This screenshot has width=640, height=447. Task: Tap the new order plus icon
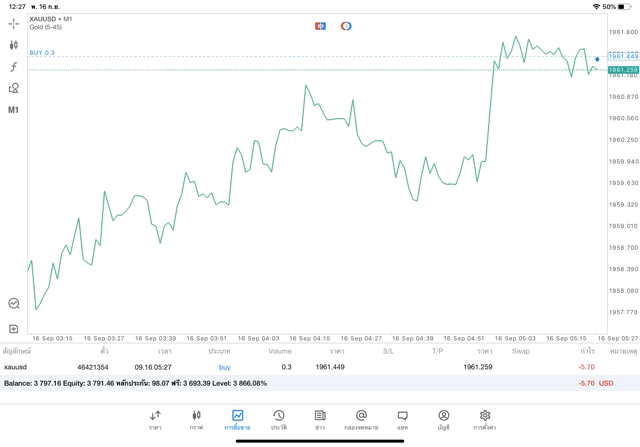(14, 328)
